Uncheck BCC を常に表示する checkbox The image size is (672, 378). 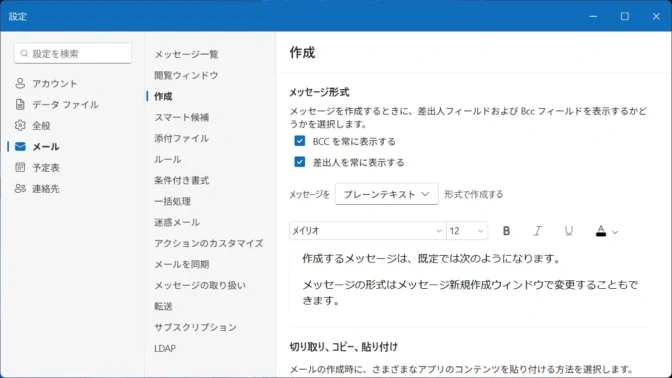click(x=300, y=141)
